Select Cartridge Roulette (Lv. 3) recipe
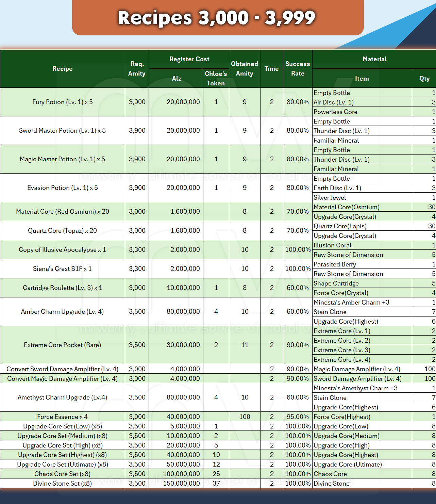 (63, 288)
